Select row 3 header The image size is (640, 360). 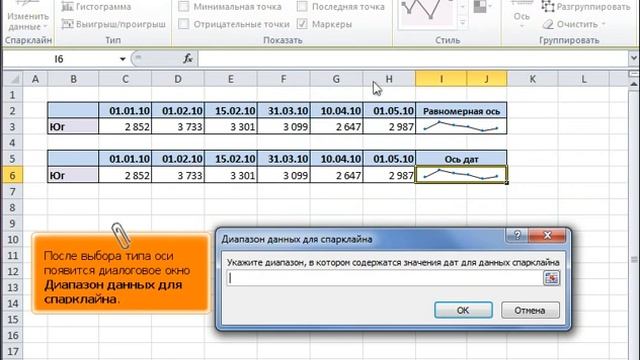click(12, 127)
